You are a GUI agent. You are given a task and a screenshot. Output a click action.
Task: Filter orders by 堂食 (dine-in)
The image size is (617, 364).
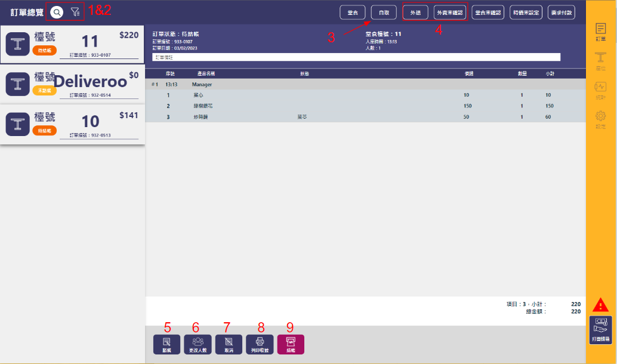[x=353, y=13]
